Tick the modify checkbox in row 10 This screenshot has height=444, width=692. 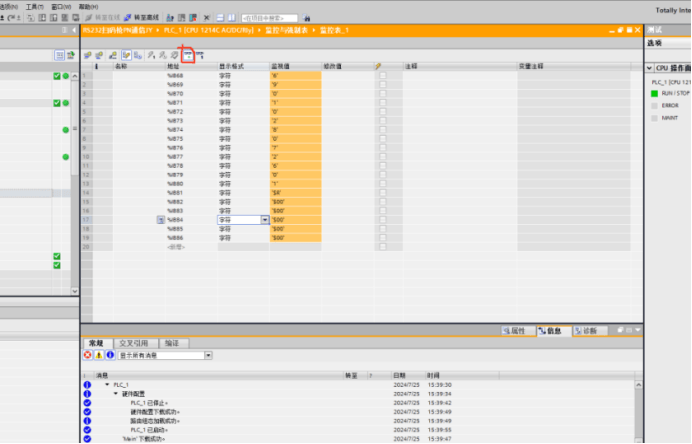click(x=383, y=157)
